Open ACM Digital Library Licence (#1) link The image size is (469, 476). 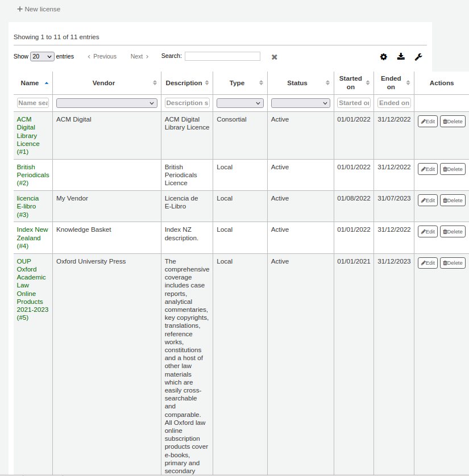[28, 135]
